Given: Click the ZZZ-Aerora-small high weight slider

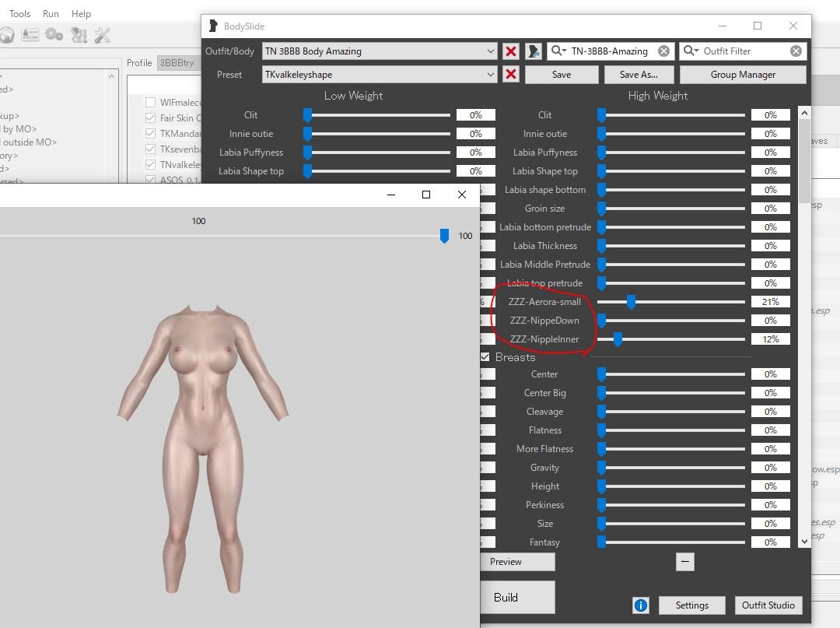Looking at the screenshot, I should 671,302.
